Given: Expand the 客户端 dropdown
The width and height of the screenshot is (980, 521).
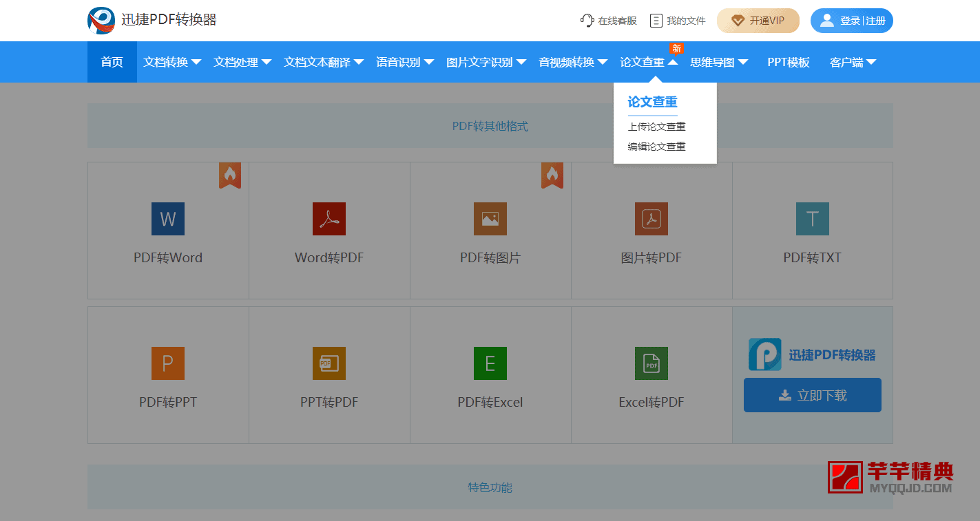Looking at the screenshot, I should (x=853, y=62).
